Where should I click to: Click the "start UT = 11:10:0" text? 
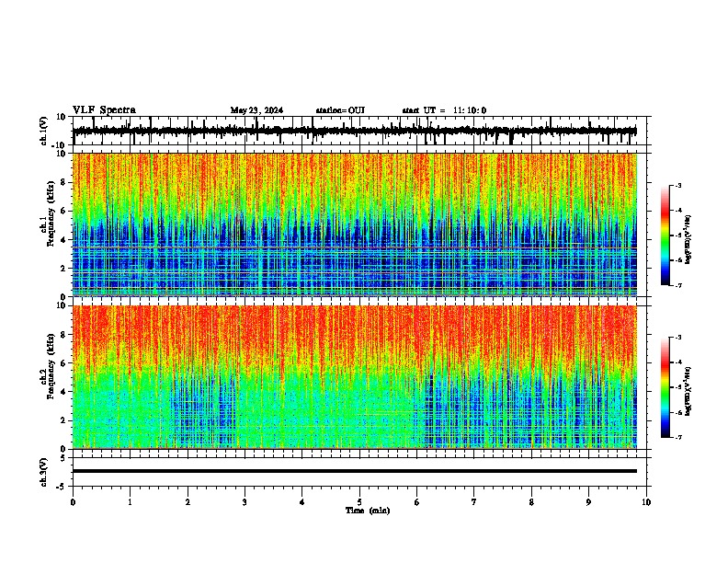click(444, 110)
